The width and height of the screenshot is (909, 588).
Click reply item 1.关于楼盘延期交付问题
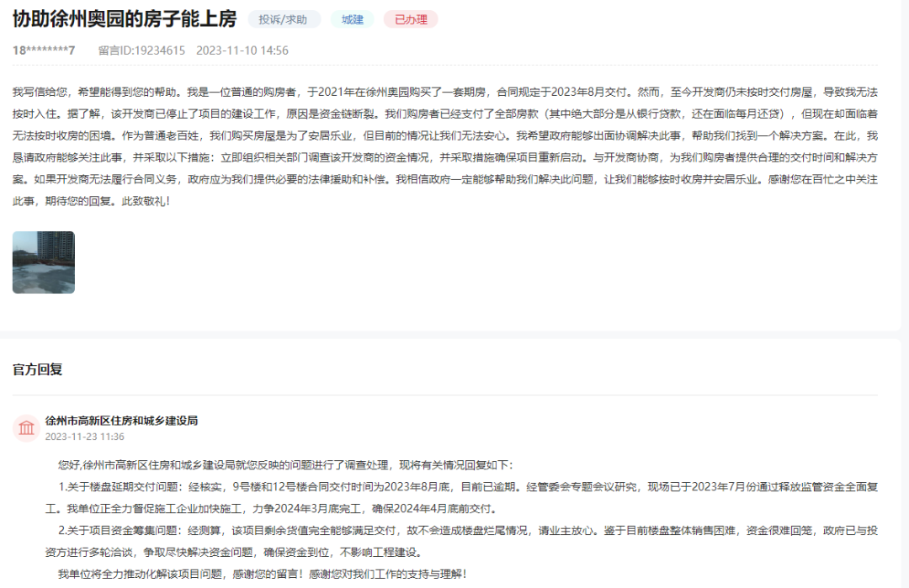tap(461, 498)
